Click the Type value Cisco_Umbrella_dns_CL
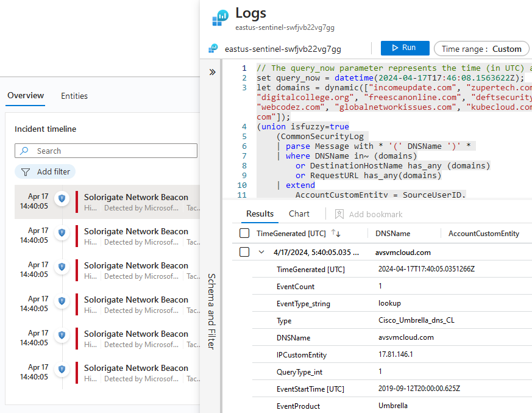 [416, 320]
